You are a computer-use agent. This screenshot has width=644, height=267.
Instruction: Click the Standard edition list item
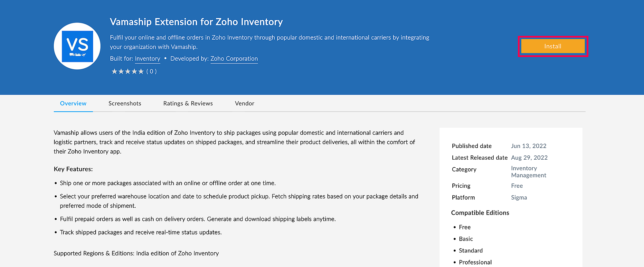click(x=470, y=251)
